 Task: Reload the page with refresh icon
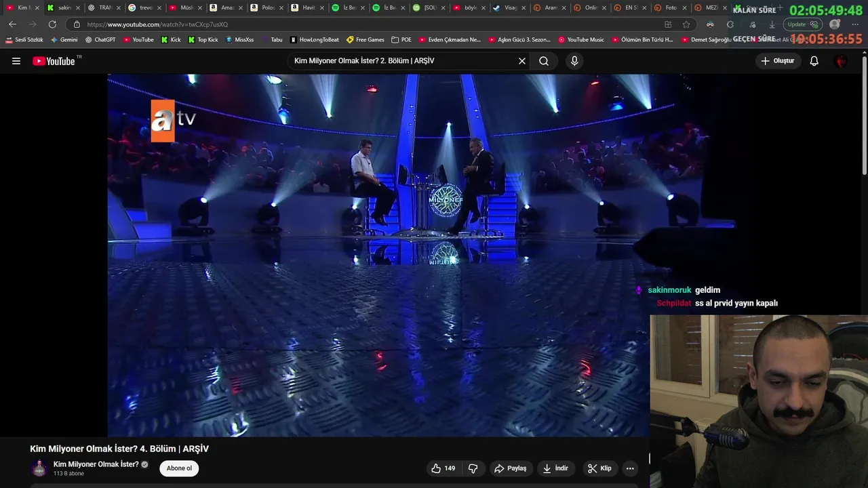coord(52,24)
